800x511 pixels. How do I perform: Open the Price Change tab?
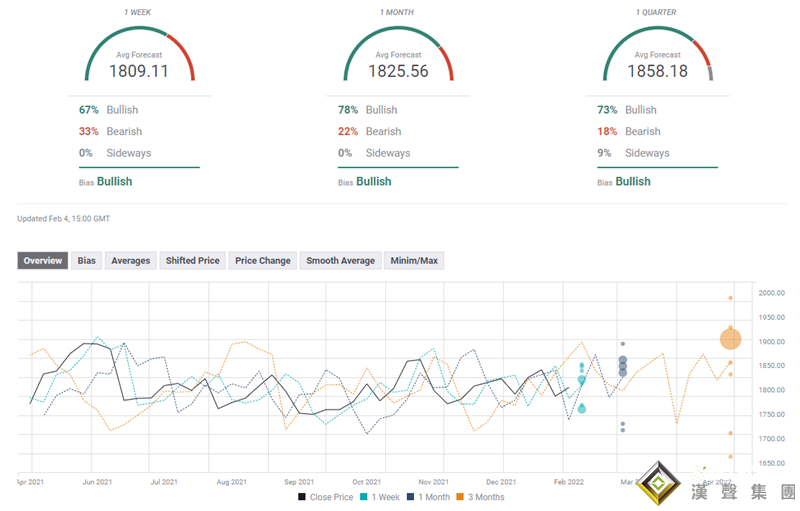(x=262, y=261)
